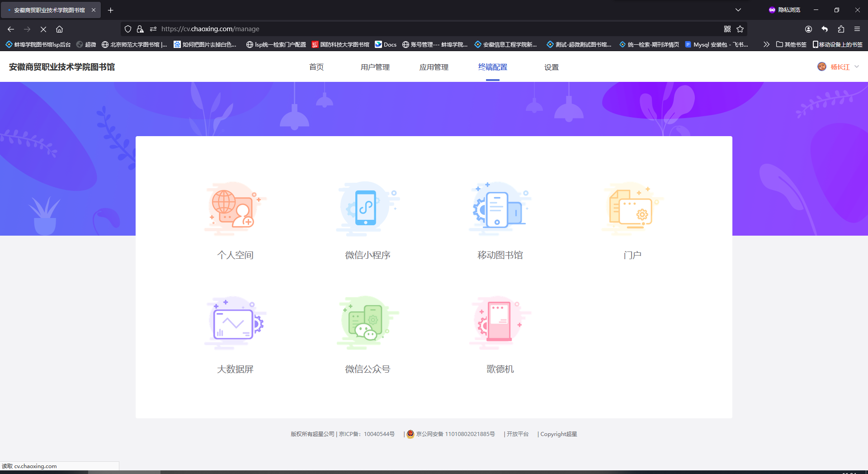
Task: Open the 统一检索-期刊详情页 bookmark
Action: coord(649,44)
